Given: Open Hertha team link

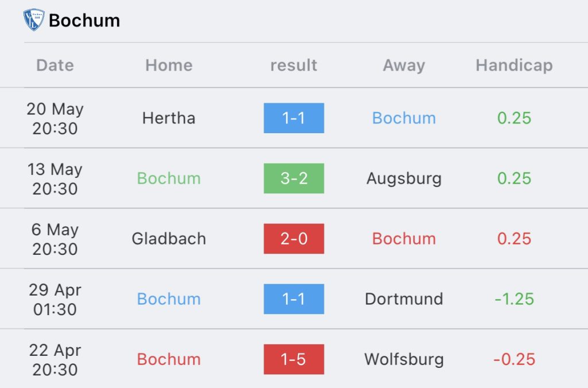Looking at the screenshot, I should click(169, 118).
